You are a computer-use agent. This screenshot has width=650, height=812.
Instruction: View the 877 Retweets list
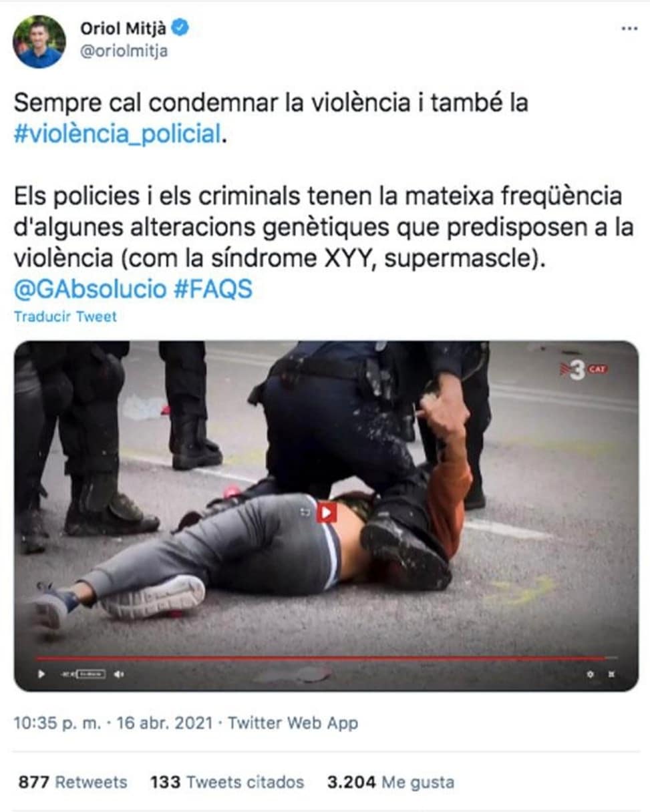[x=72, y=782]
